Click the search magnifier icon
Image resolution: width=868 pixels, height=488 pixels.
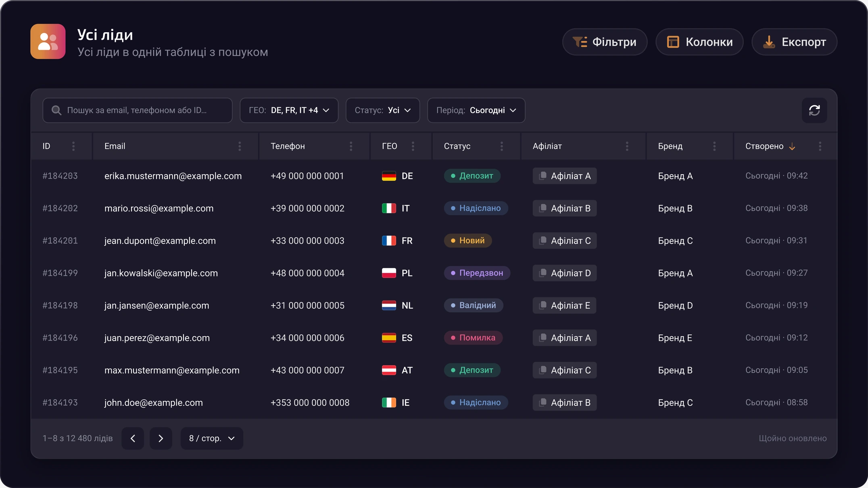pos(56,110)
